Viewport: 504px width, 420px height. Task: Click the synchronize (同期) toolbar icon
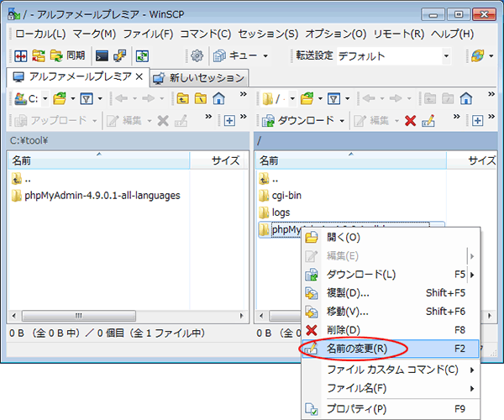56,56
